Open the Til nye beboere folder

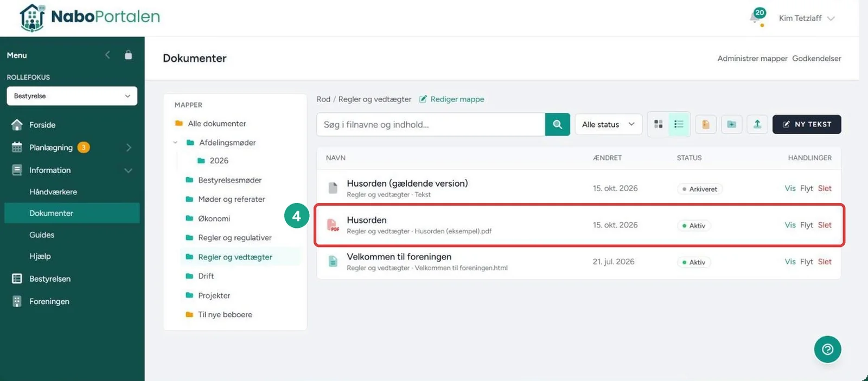pyautogui.click(x=225, y=315)
